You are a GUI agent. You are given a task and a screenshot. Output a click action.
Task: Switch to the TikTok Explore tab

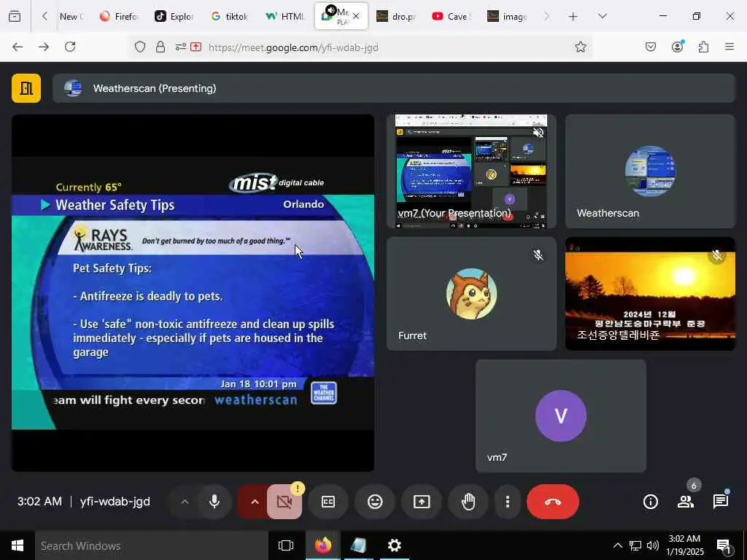[x=174, y=17]
